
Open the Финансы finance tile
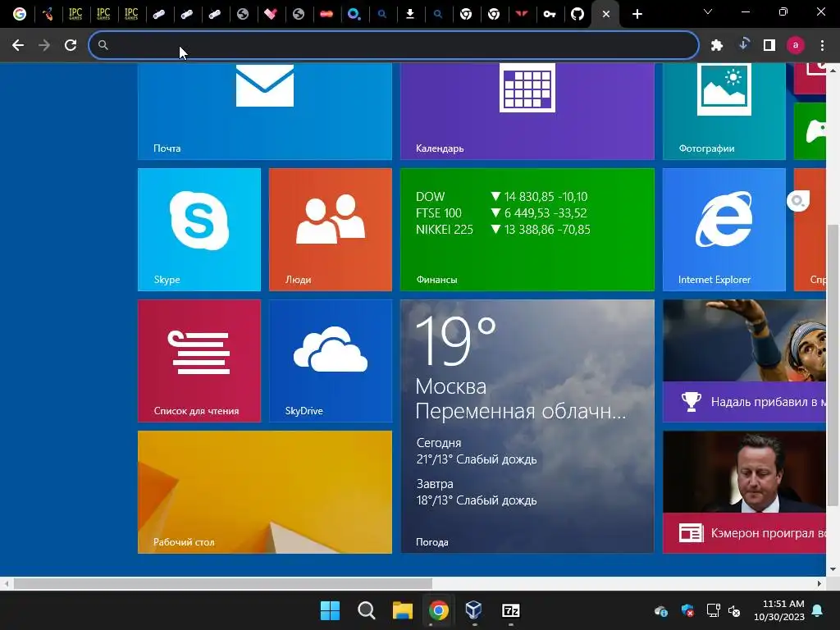tap(527, 230)
